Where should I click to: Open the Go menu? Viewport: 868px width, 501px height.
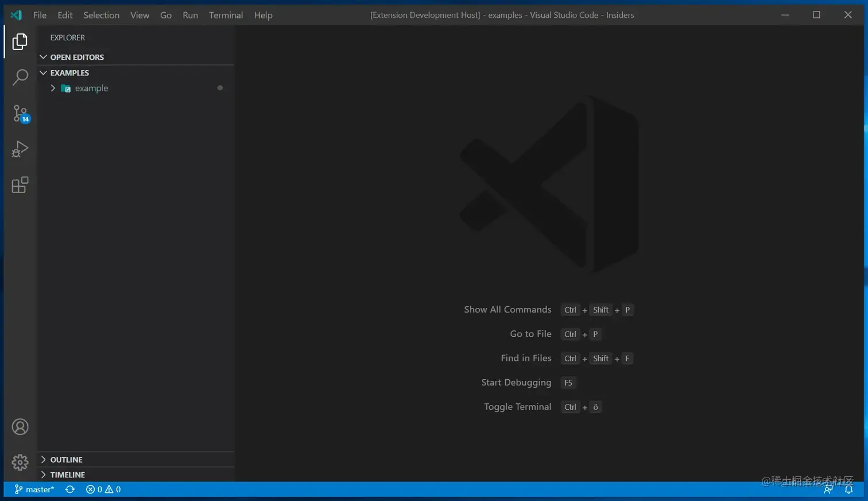pyautogui.click(x=166, y=15)
